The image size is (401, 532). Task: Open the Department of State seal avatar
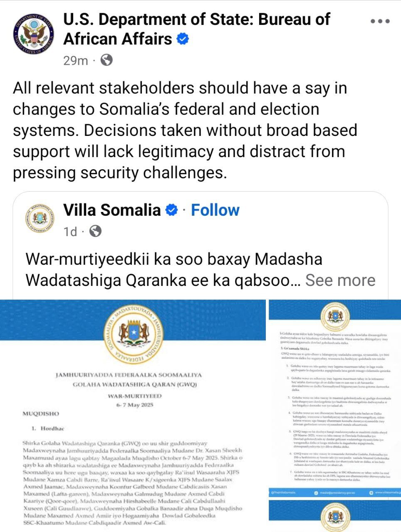(34, 33)
